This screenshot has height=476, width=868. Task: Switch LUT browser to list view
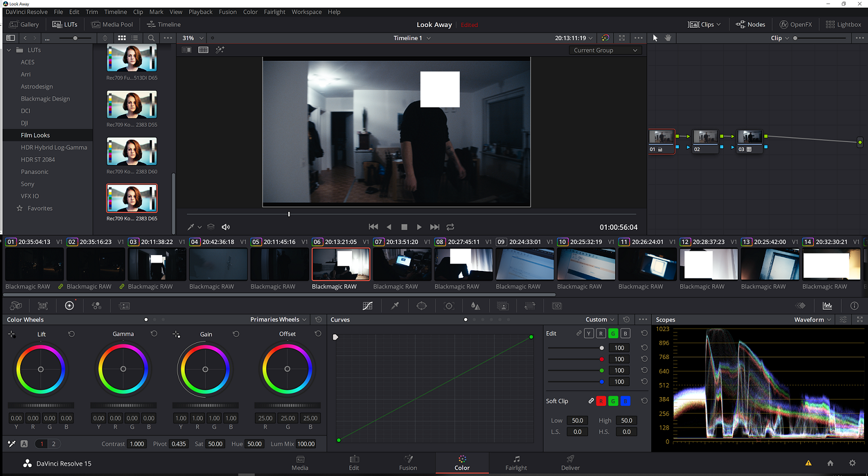click(135, 38)
